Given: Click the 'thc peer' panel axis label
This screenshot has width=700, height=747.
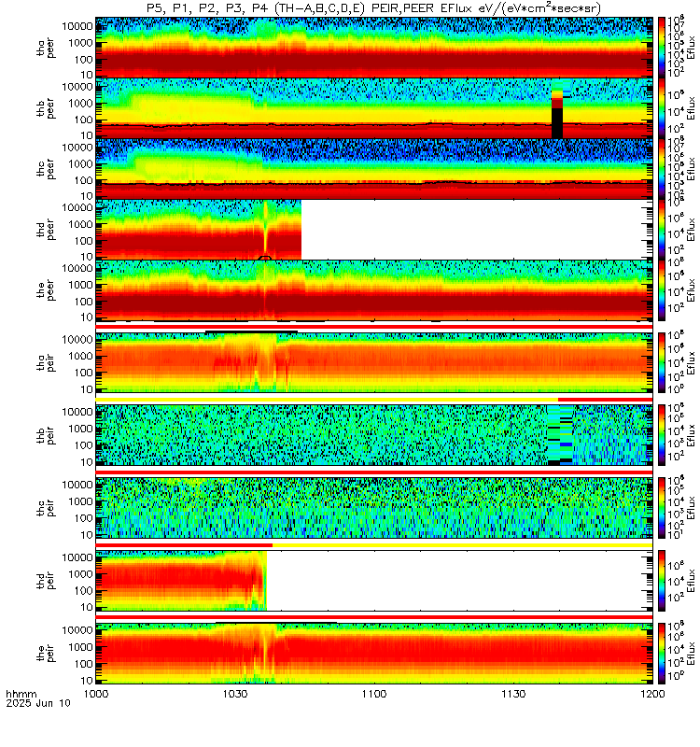Looking at the screenshot, I should (x=46, y=169).
